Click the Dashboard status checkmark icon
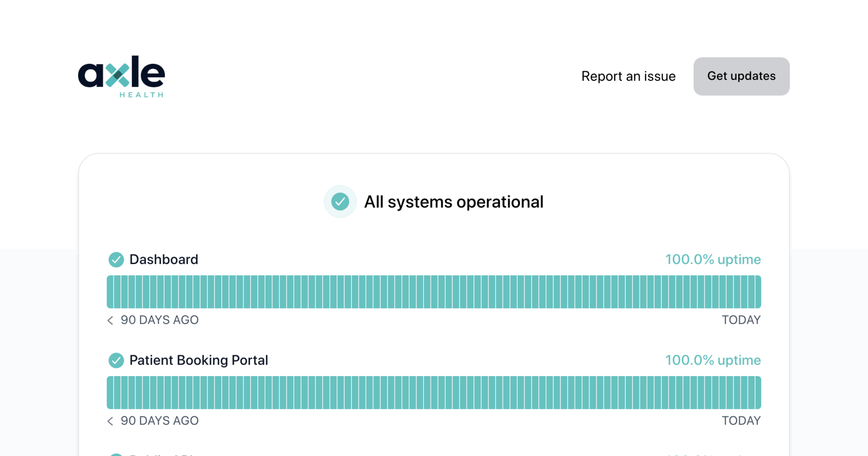Screen dimensions: 868x456 click(116, 259)
